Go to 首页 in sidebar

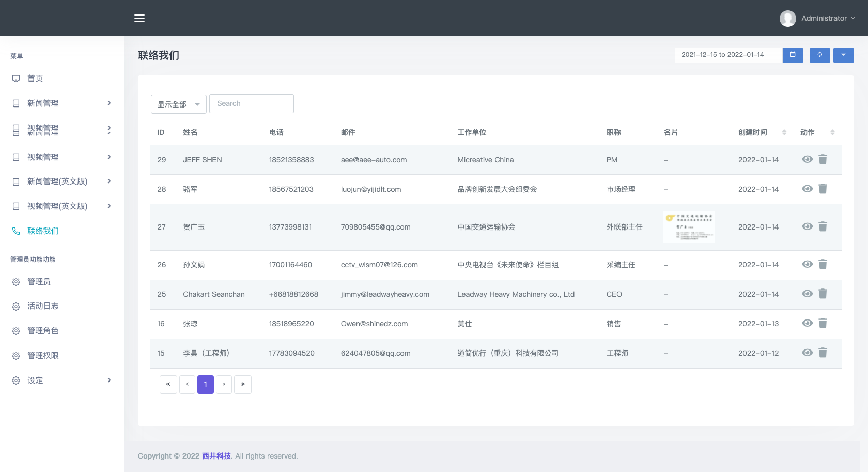[x=35, y=79]
